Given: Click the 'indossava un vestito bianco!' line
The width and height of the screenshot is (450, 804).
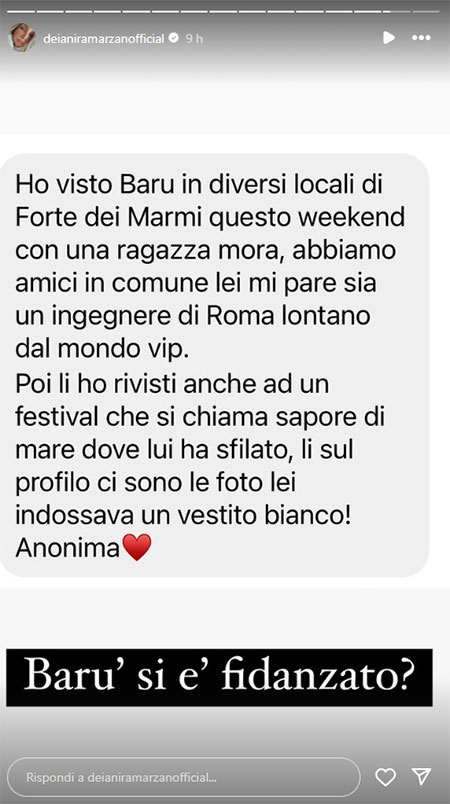Looking at the screenshot, I should click(x=183, y=515).
